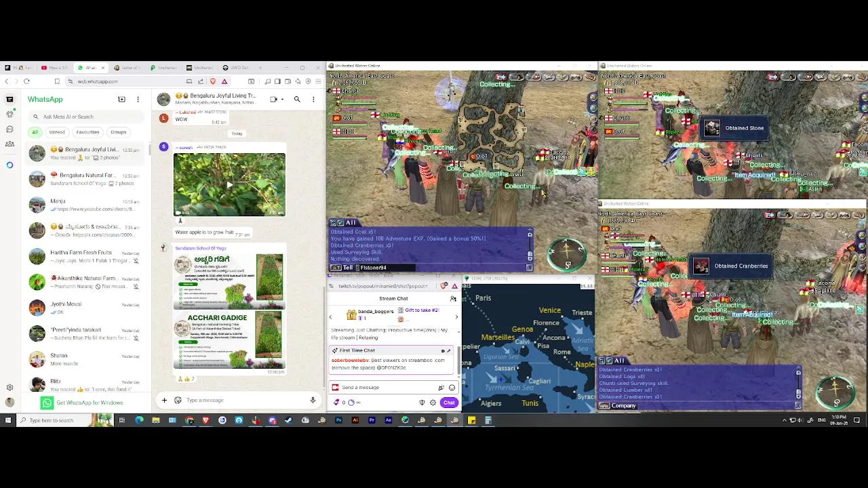Viewport: 868px width, 488px height.
Task: Open Twitch emote picker
Action: pyautogui.click(x=452, y=388)
